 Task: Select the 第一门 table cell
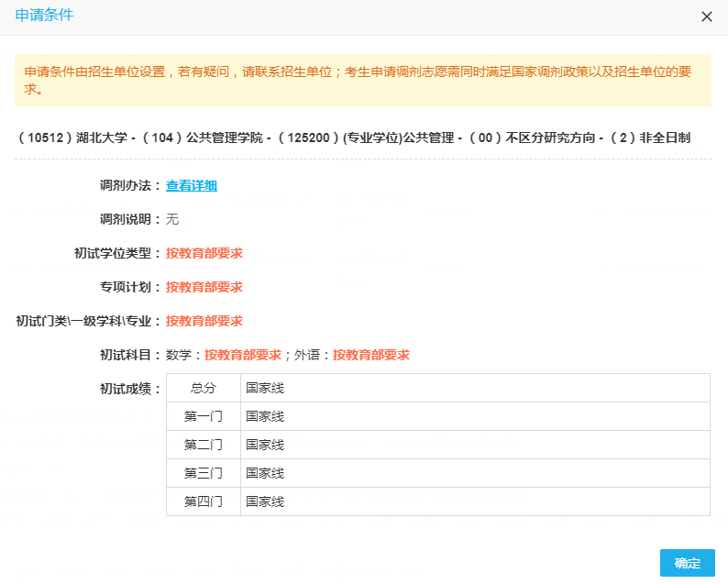coord(203,416)
